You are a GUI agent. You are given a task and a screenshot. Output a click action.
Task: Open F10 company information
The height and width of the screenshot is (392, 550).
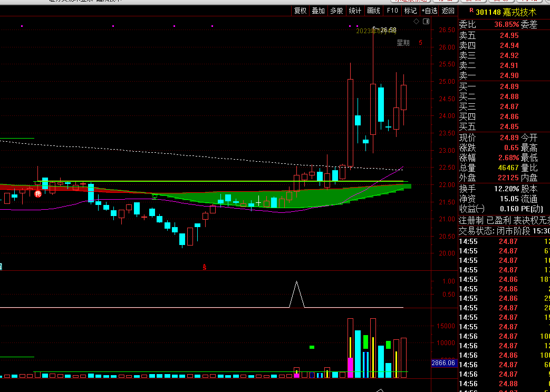coord(392,11)
